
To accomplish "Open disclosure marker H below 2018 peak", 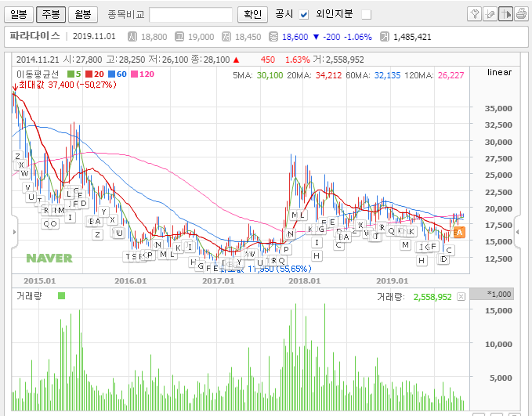I will point(317,256).
